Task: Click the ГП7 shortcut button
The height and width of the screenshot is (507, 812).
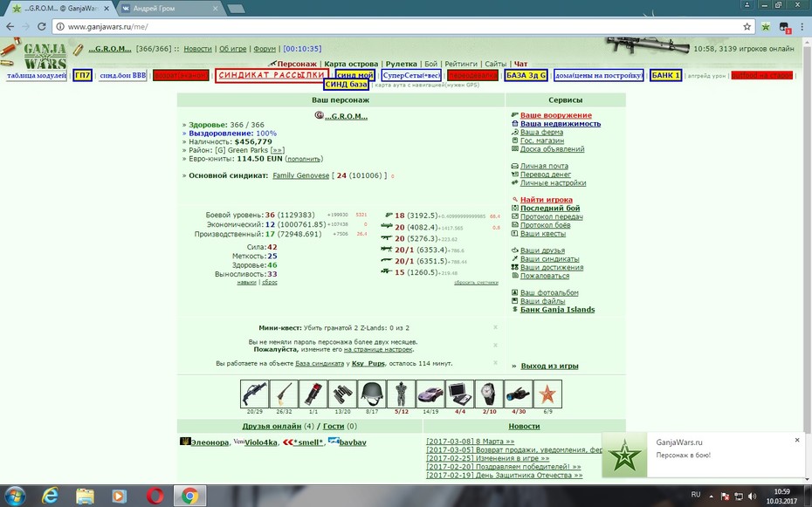Action: 82,76
